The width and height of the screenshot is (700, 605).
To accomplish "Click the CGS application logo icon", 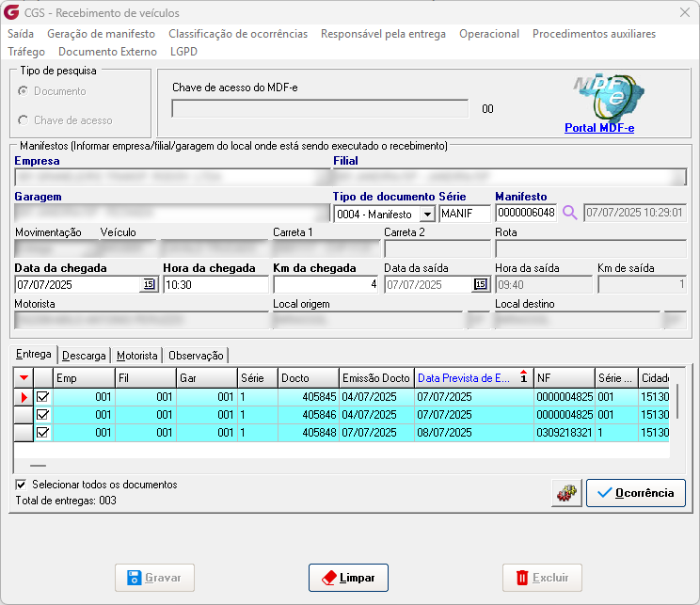I will coord(11,12).
